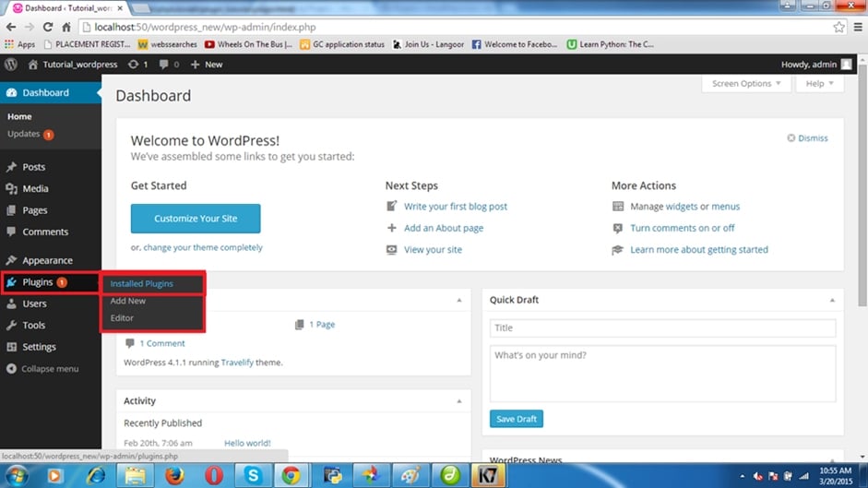Collapse the admin sidebar menu
868x488 pixels.
coord(42,368)
